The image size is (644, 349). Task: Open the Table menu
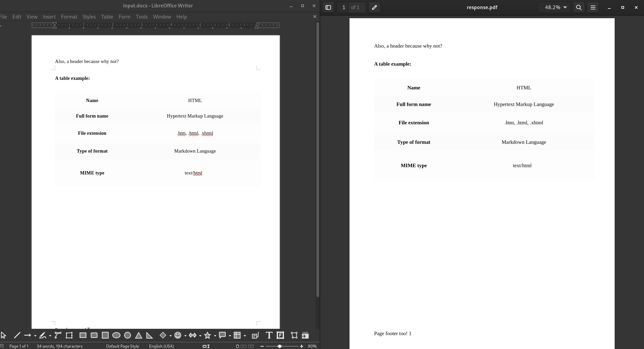[x=107, y=17]
